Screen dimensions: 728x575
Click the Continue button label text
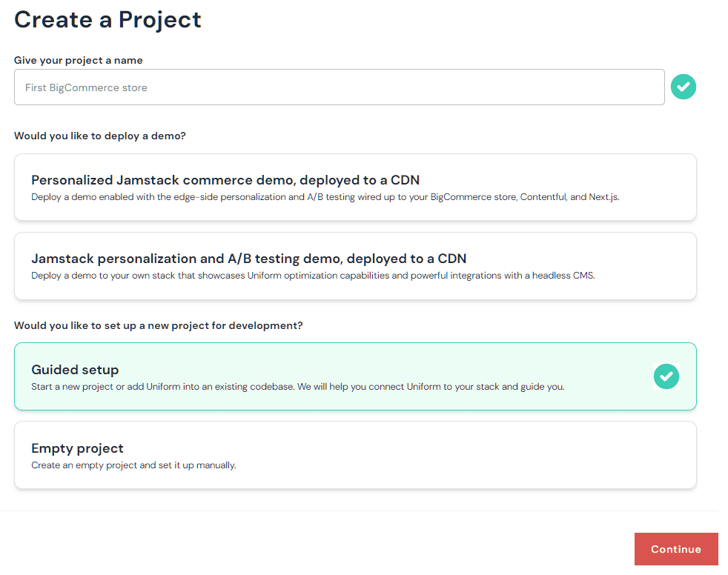(x=675, y=549)
